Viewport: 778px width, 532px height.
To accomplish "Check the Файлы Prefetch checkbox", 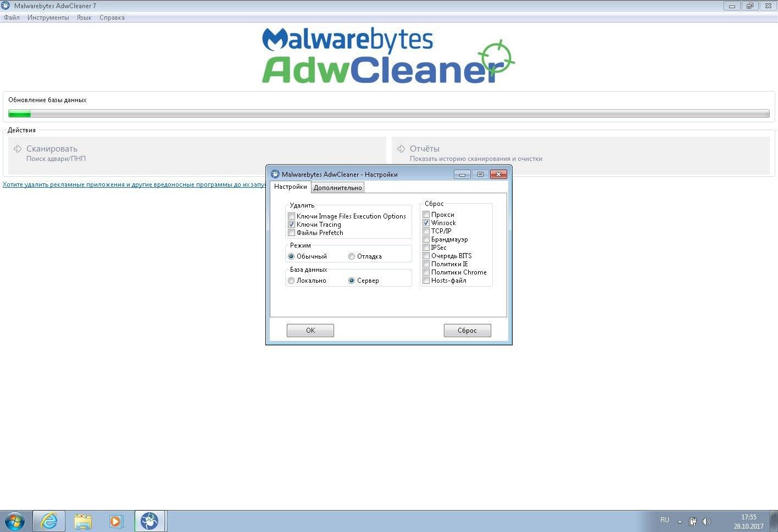I will [292, 233].
